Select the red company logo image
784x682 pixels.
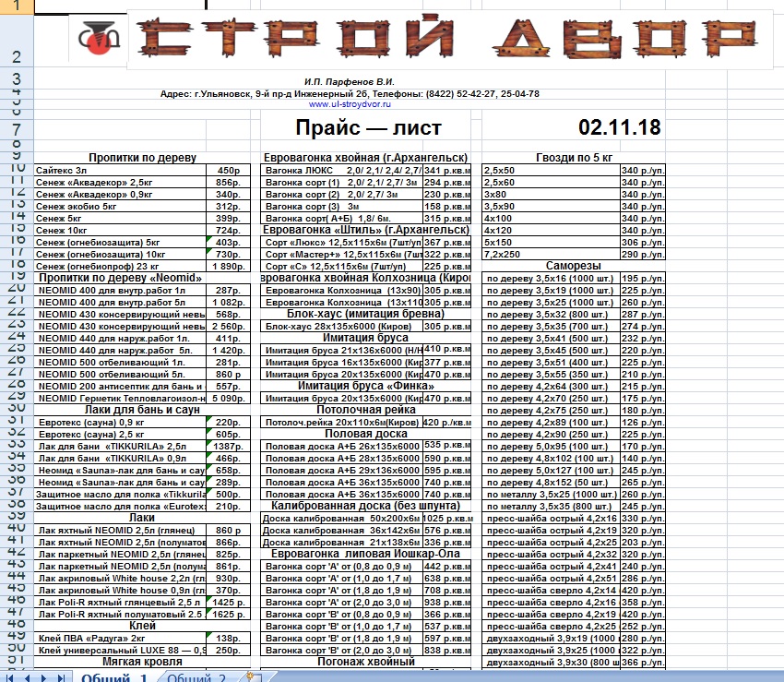99,38
